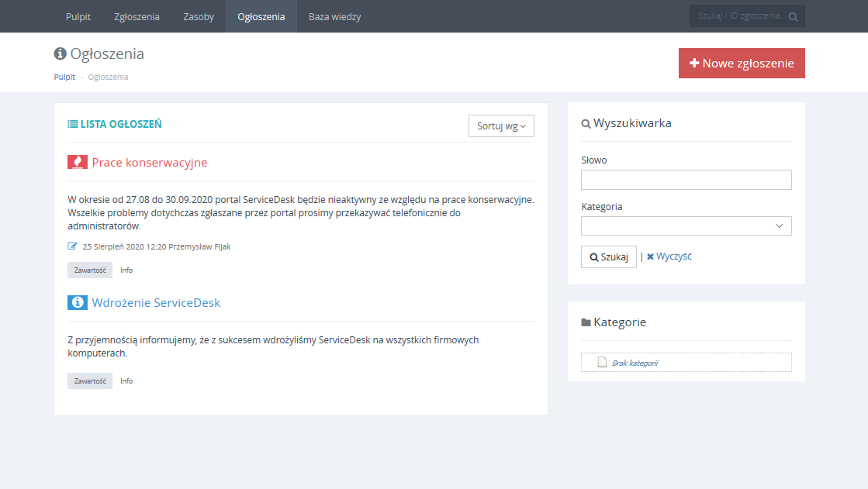Click the Szukaj button
868x489 pixels.
(x=608, y=257)
